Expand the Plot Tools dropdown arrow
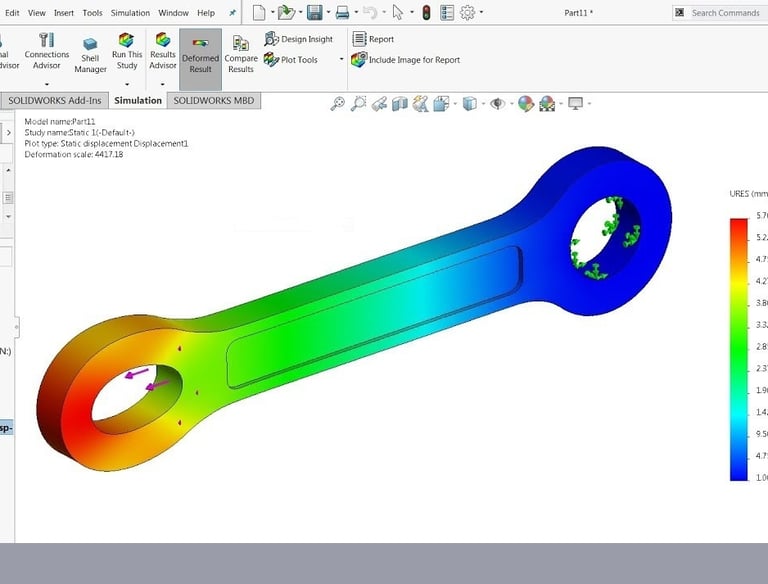 click(341, 60)
